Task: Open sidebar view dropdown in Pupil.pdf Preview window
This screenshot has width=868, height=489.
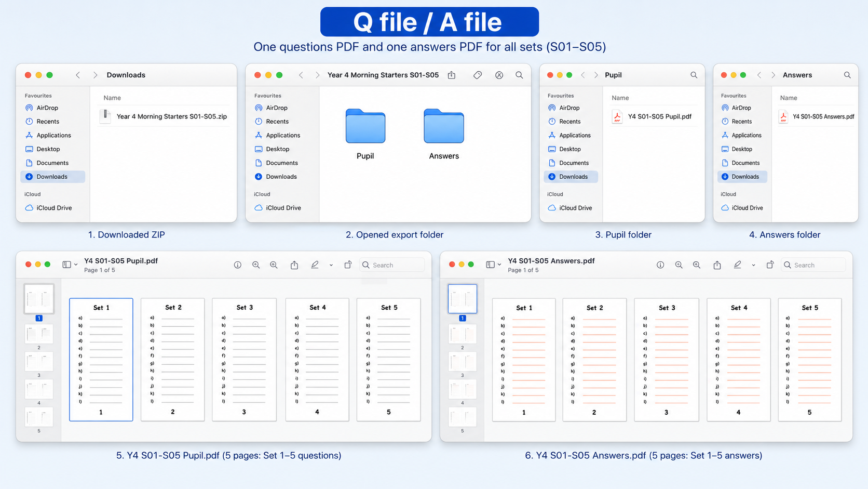Action: pos(70,265)
